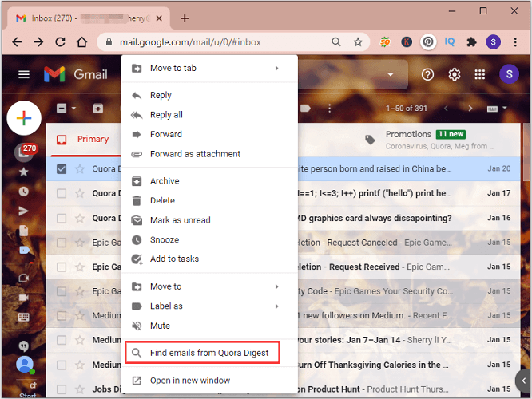Check the Epic Games Request Canceled email
This screenshot has width=532, height=399.
(62, 243)
